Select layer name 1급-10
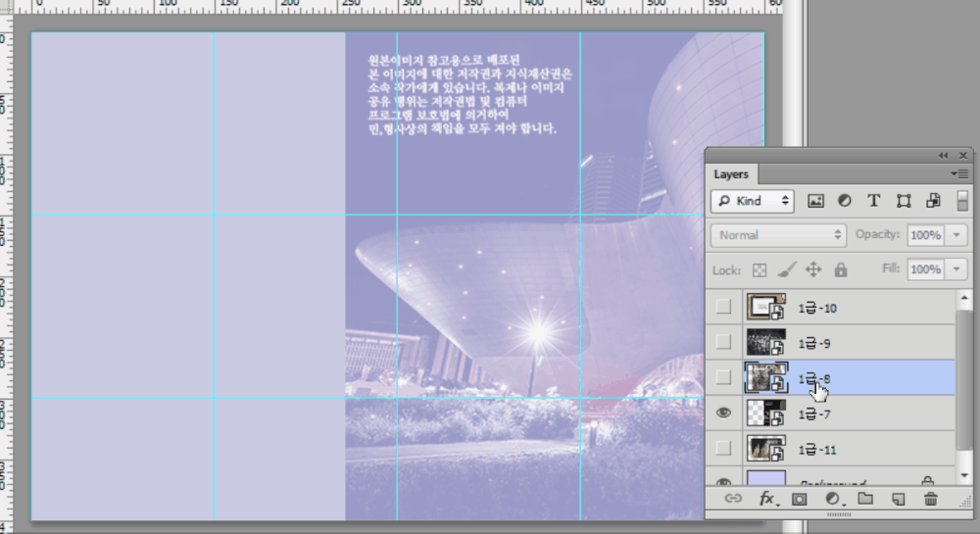 [817, 308]
